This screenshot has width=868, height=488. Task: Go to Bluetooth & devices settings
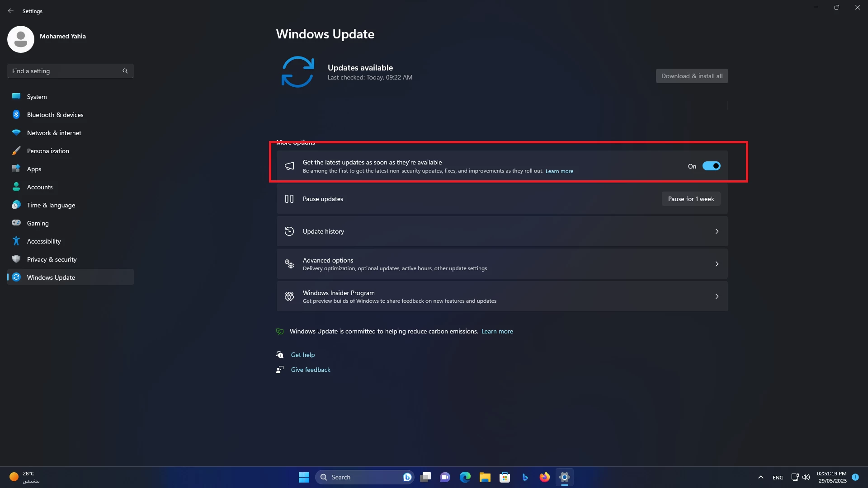click(71, 115)
